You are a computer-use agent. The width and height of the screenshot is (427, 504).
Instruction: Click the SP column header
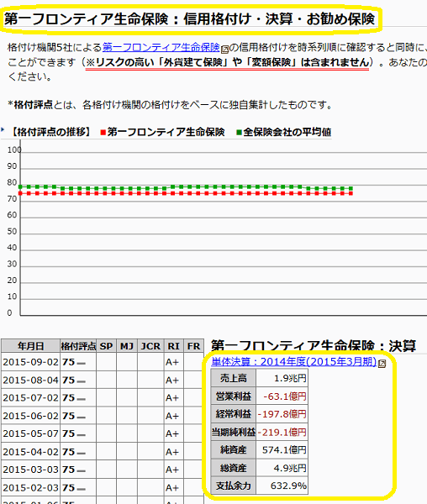coord(106,346)
